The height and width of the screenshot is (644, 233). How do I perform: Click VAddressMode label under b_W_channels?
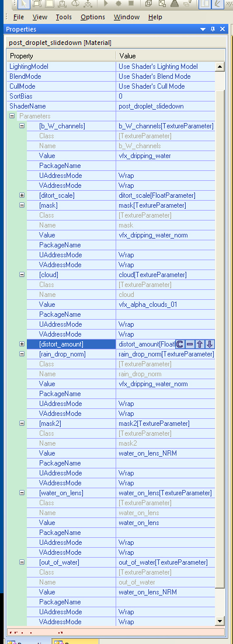coord(60,185)
